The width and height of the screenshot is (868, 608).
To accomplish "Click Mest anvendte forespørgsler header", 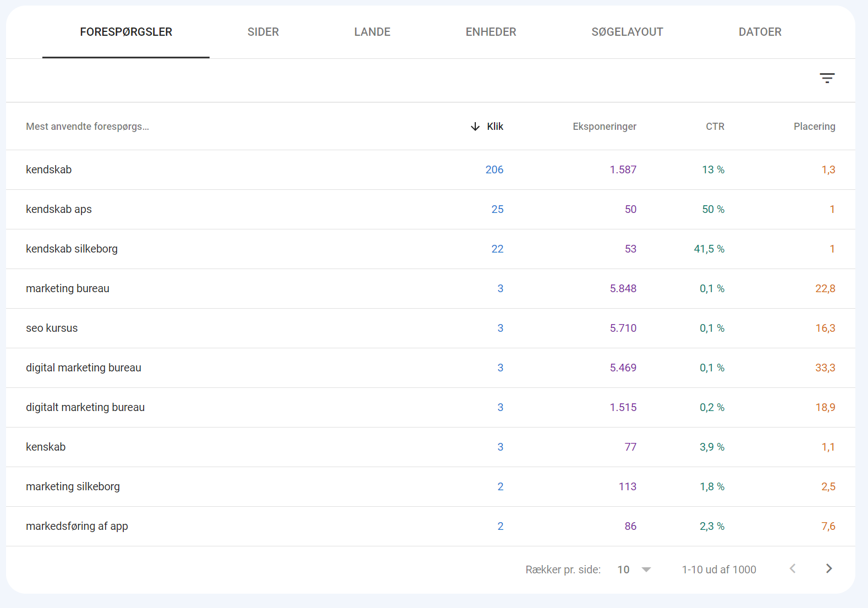I will pos(87,127).
